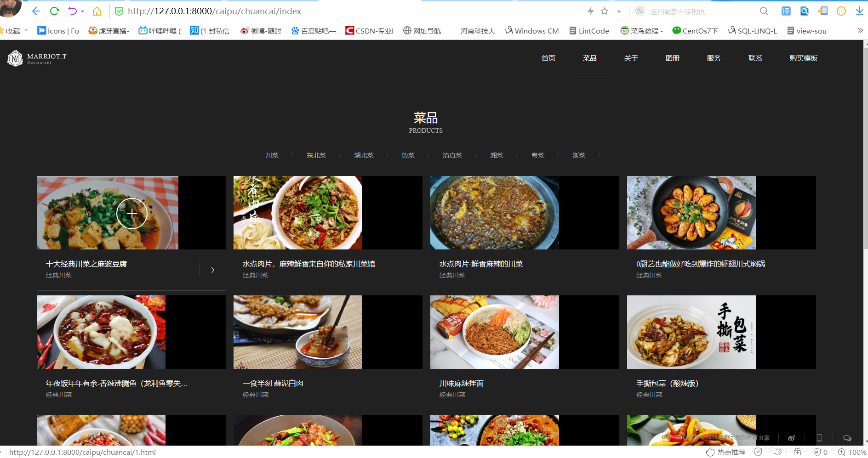Open 手撕包菜（酸辣版）dish title

667,384
